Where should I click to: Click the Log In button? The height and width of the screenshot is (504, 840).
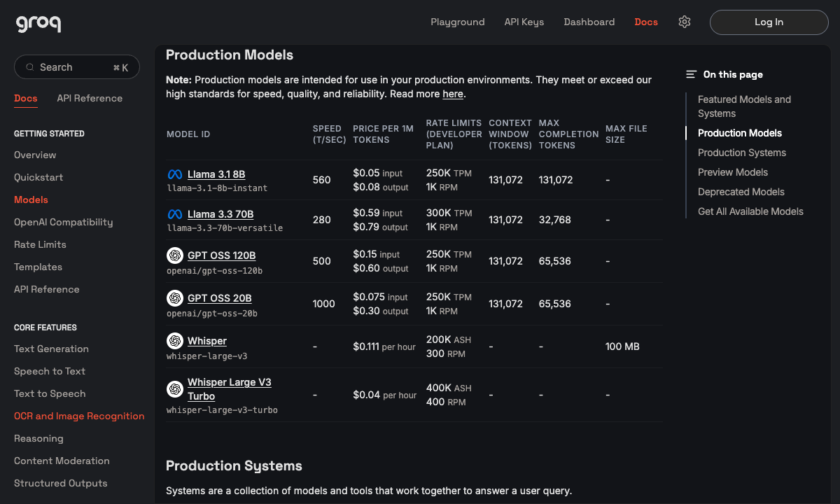(769, 22)
